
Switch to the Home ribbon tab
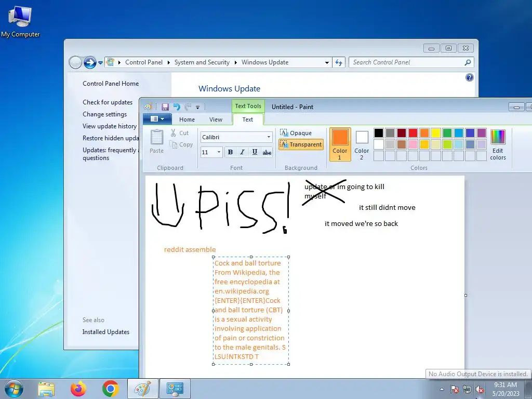(187, 119)
